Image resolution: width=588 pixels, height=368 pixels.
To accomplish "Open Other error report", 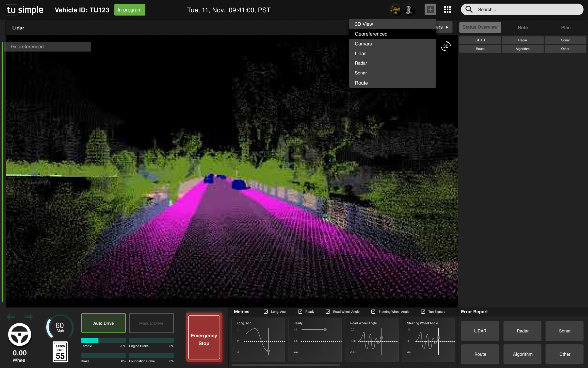I will point(564,354).
